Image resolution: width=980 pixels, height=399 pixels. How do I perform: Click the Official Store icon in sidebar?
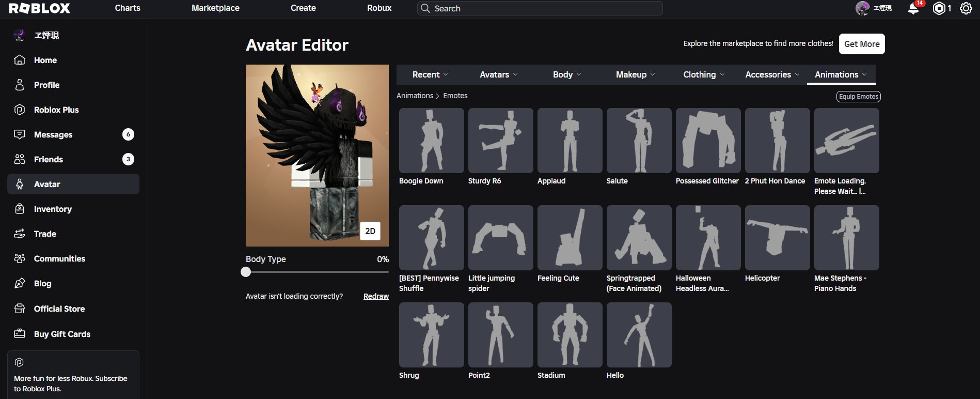[x=20, y=309]
